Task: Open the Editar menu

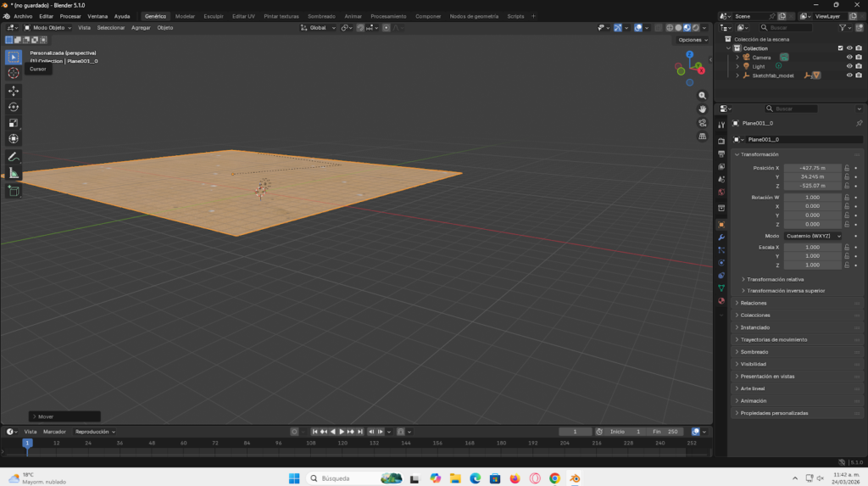Action: tap(46, 16)
